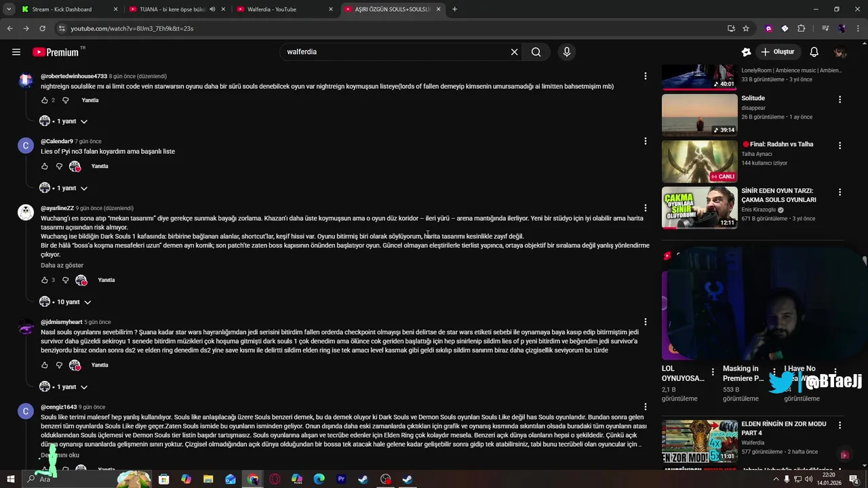Show hidden system tray icons chevron
The height and width of the screenshot is (488, 868).
[x=776, y=479]
